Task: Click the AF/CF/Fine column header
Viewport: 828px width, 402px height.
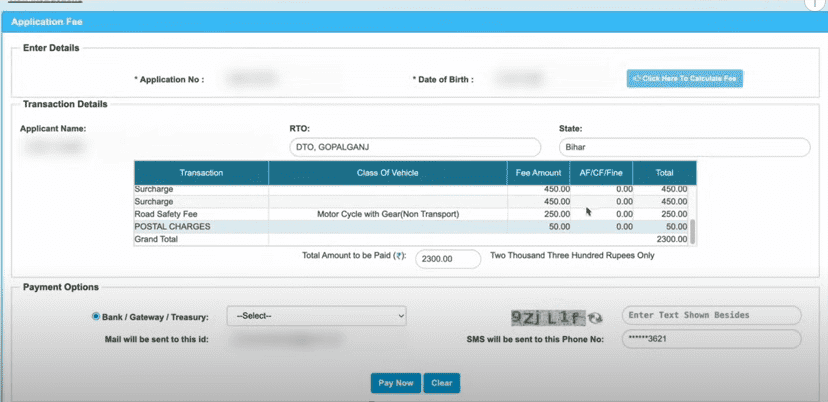Action: [601, 173]
